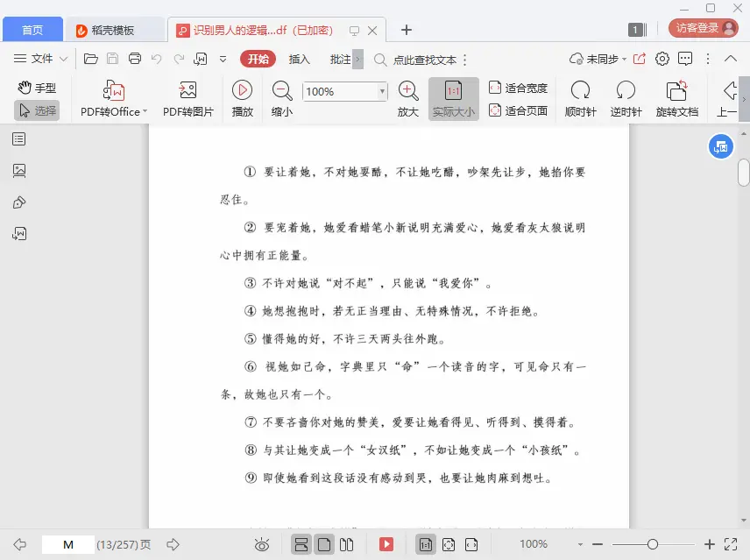Open the vertical dots more menu
This screenshot has height=560, width=750.
pos(708,59)
